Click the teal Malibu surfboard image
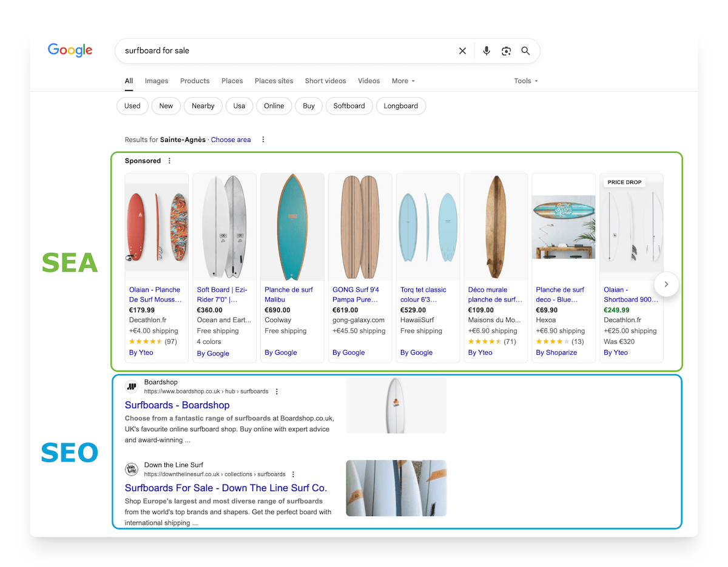Image resolution: width=728 pixels, height=567 pixels. tap(292, 226)
